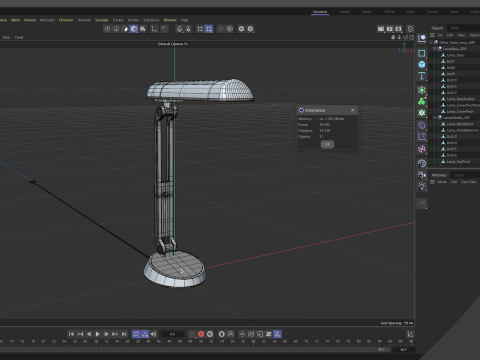Viewport: 480px width, 360px height.
Task: Collapse the LampMiddle_GRP group
Action: click(x=434, y=118)
